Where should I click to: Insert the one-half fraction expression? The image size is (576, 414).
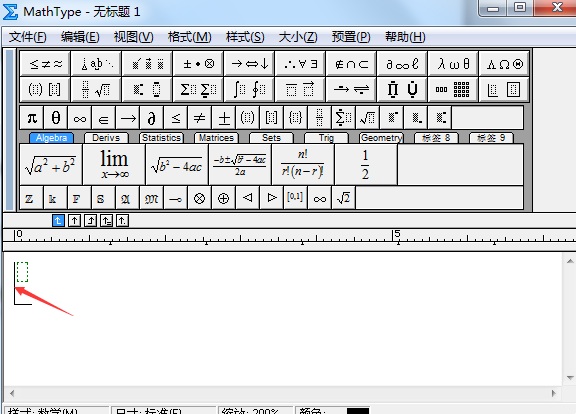click(x=366, y=165)
